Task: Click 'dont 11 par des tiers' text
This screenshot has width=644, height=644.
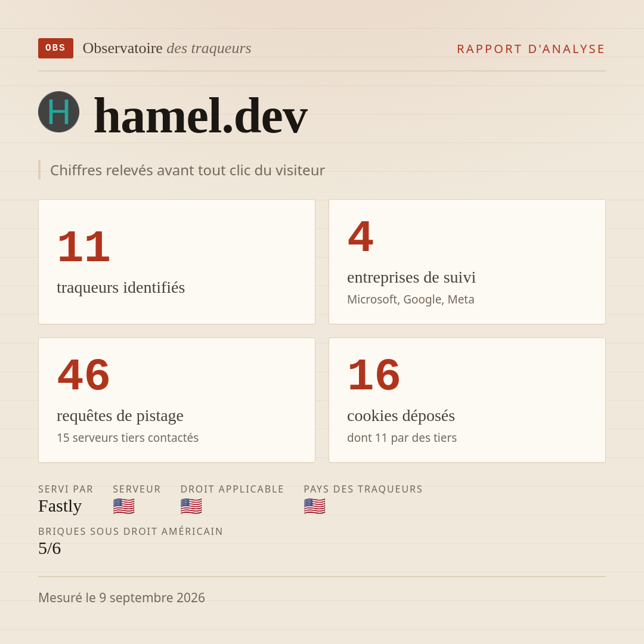Action: coord(402,438)
